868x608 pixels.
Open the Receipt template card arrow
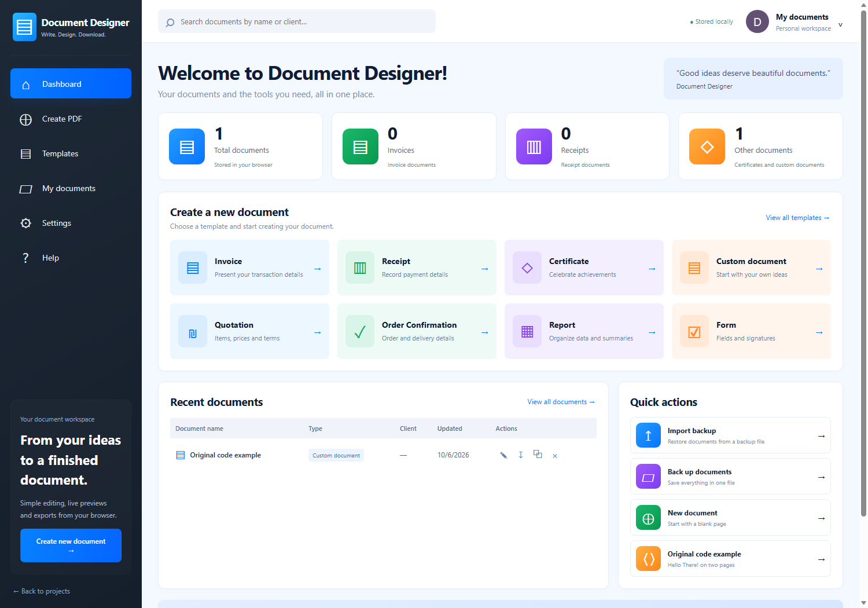(x=485, y=269)
